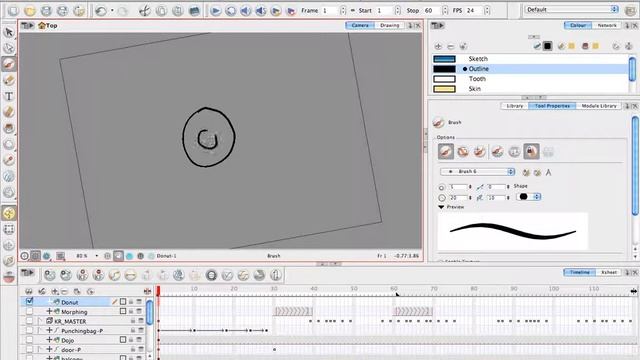Image resolution: width=640 pixels, height=360 pixels.
Task: Expand the KR_MASTER layer group
Action: pyautogui.click(x=40, y=321)
